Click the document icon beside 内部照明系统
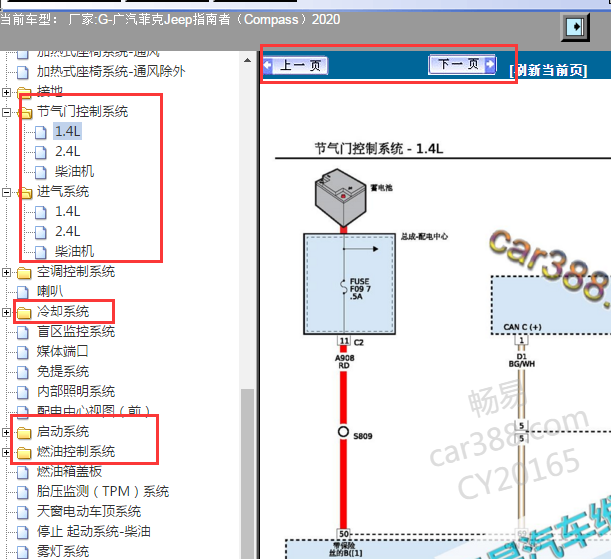Viewport: 611px width, 559px height. [x=23, y=392]
